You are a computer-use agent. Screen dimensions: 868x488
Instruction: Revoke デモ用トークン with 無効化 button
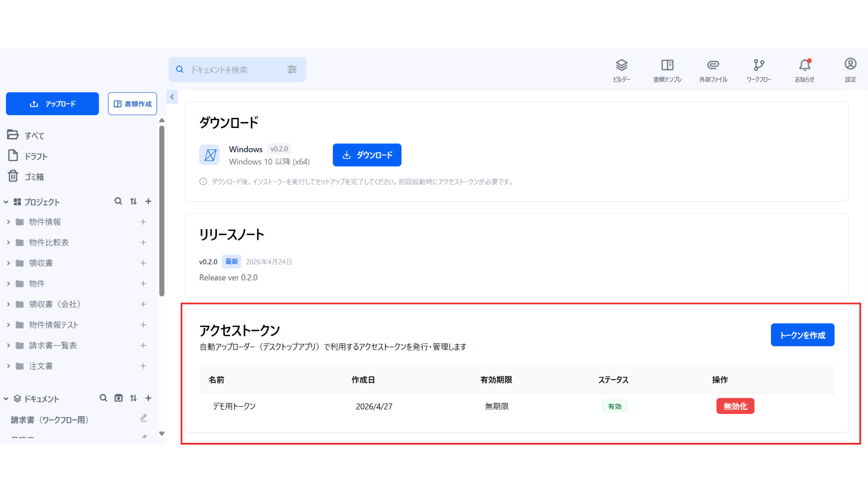735,406
